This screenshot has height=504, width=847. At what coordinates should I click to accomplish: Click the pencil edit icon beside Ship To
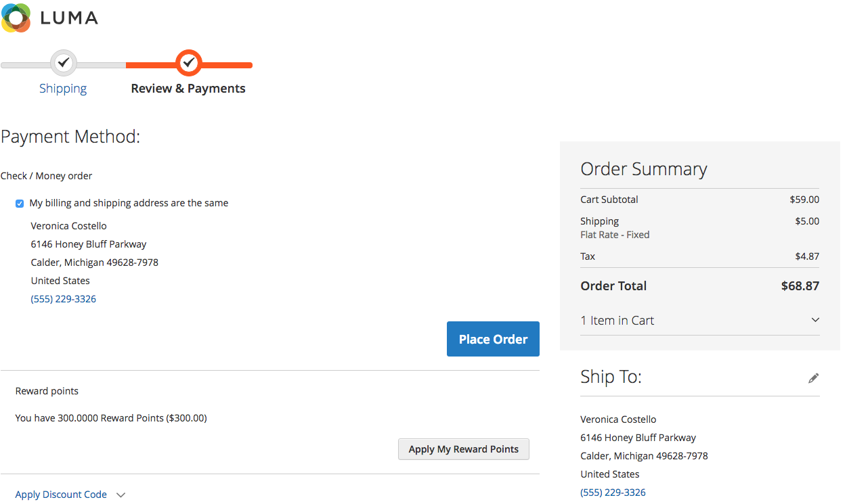click(814, 378)
